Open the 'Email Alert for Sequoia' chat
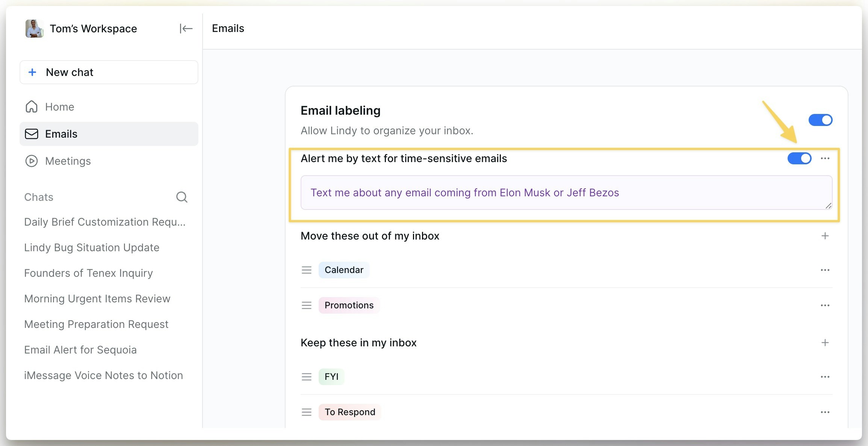868x446 pixels. (x=80, y=349)
